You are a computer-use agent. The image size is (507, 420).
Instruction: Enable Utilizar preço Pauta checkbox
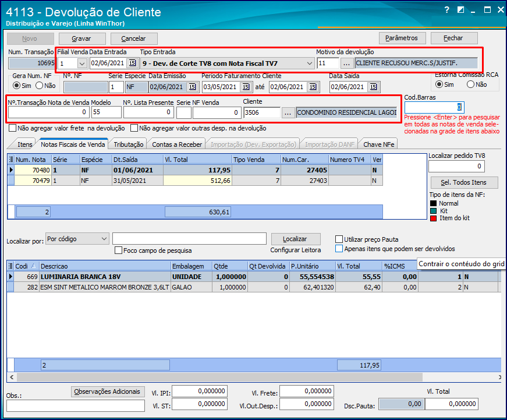click(x=339, y=239)
